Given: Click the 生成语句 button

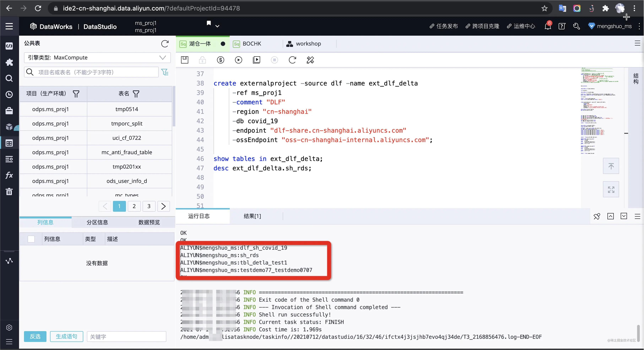Looking at the screenshot, I should click(x=67, y=337).
